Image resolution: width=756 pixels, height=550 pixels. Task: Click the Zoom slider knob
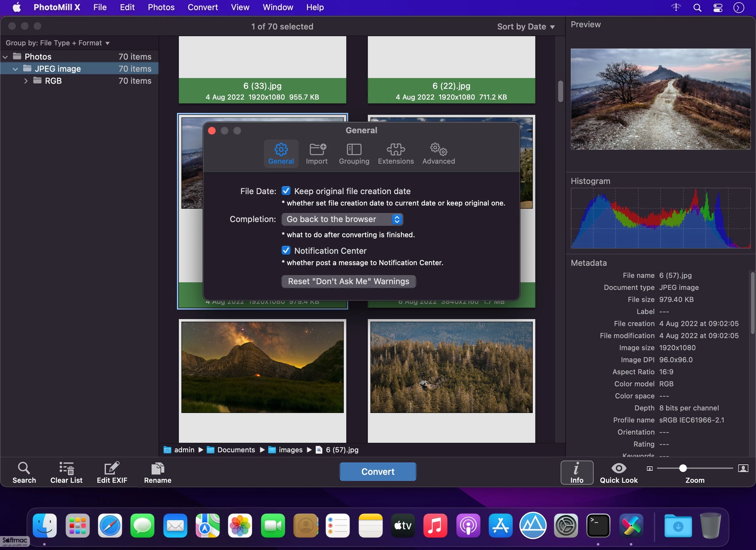coord(683,468)
